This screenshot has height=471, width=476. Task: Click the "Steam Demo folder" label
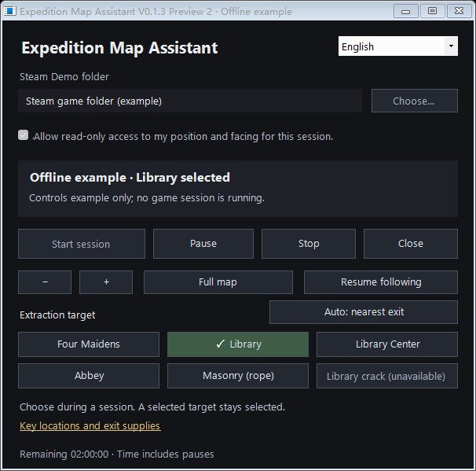pos(64,76)
